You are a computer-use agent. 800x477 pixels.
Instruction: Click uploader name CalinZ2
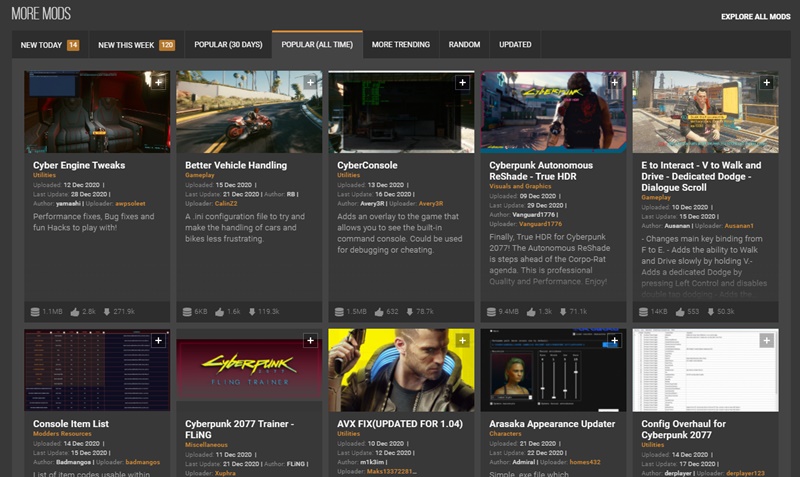click(x=226, y=204)
